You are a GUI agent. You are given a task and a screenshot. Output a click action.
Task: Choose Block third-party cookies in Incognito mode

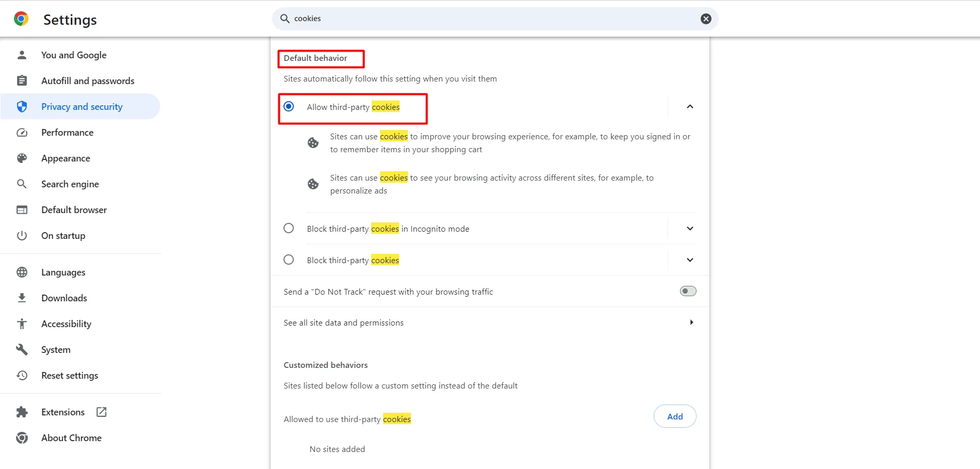[x=289, y=228]
